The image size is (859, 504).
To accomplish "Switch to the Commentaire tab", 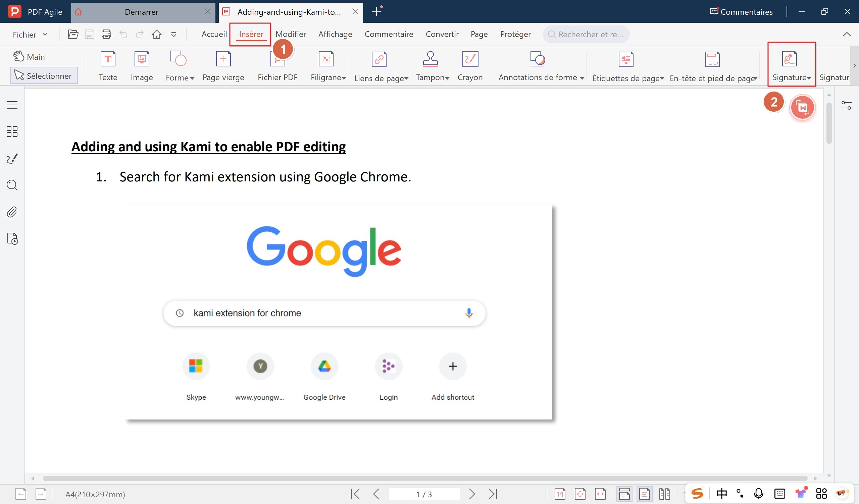I will point(389,34).
